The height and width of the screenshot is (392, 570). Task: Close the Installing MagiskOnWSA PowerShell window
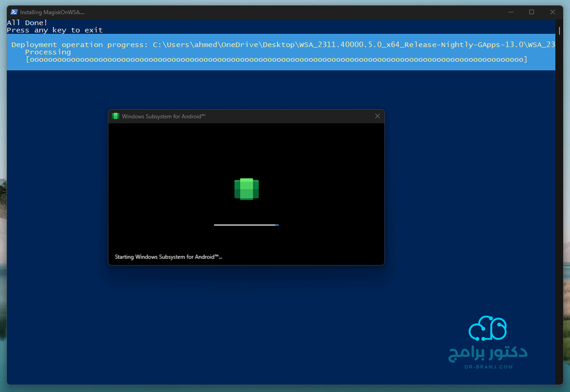(553, 12)
